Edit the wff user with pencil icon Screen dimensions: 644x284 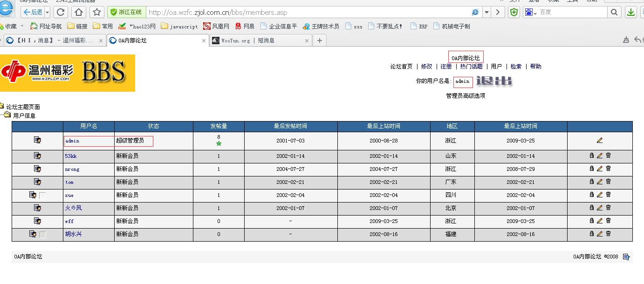pyautogui.click(x=600, y=221)
